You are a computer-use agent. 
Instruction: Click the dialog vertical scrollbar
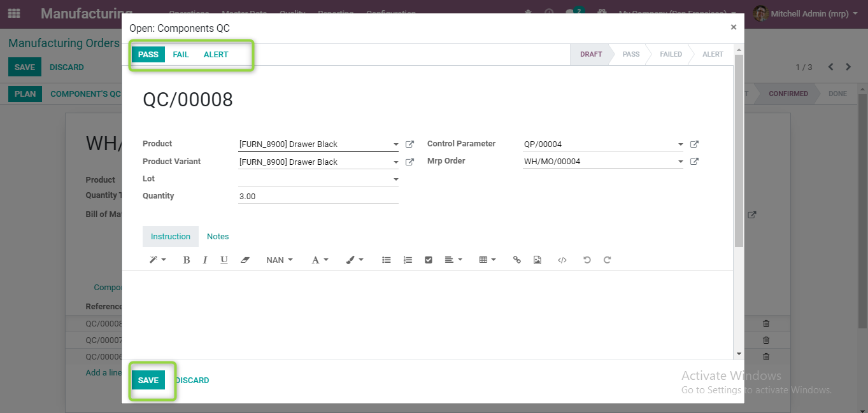point(739,151)
